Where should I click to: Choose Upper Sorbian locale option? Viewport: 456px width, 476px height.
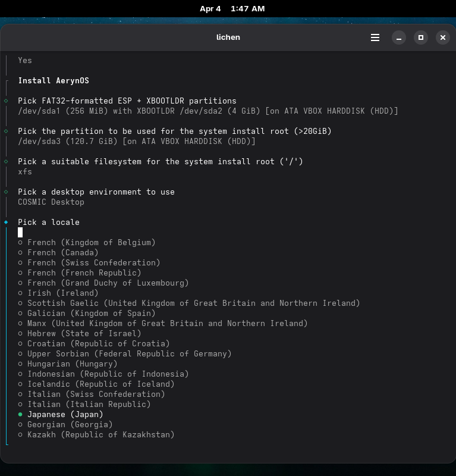coord(129,353)
